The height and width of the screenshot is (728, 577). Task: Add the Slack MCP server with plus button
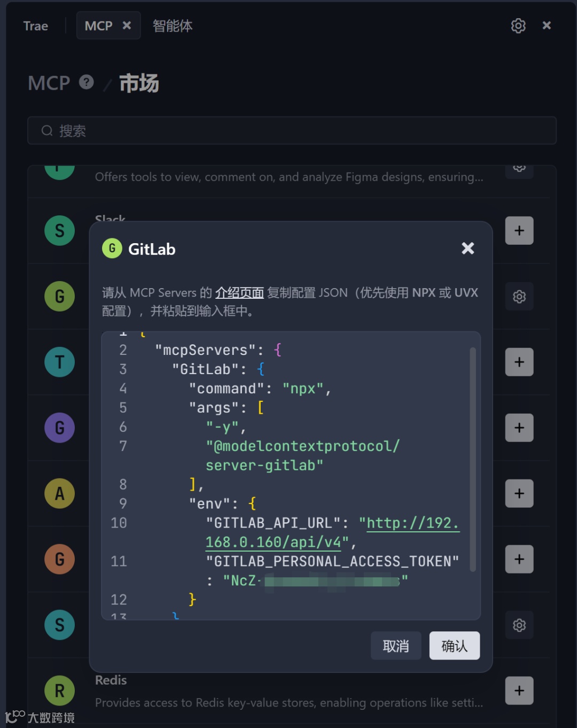click(x=519, y=230)
